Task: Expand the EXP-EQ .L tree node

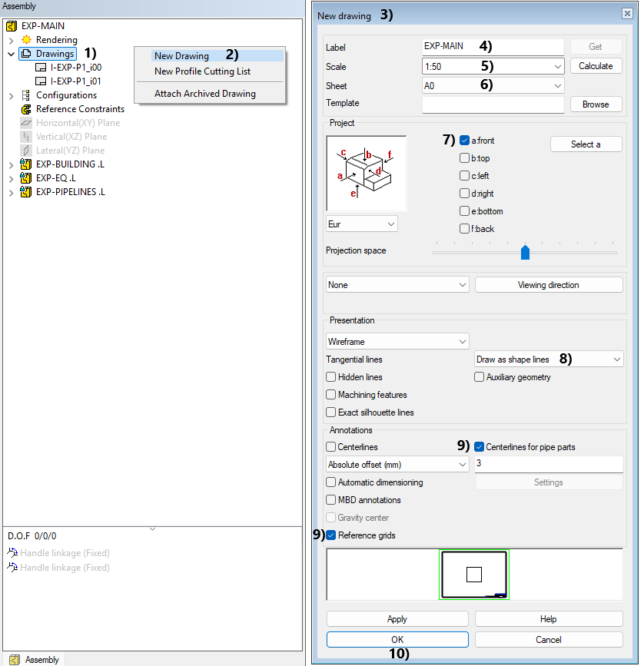Action: coord(11,178)
